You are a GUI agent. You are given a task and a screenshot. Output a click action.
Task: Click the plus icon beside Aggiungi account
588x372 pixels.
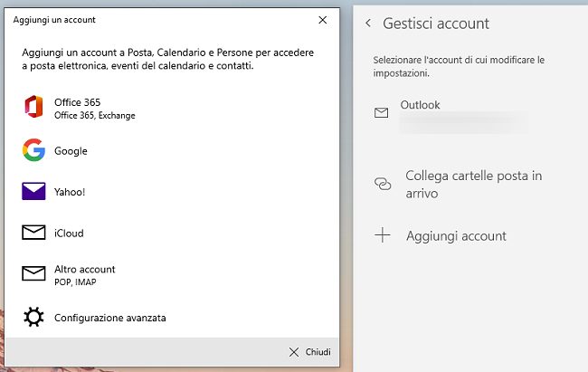tap(383, 235)
